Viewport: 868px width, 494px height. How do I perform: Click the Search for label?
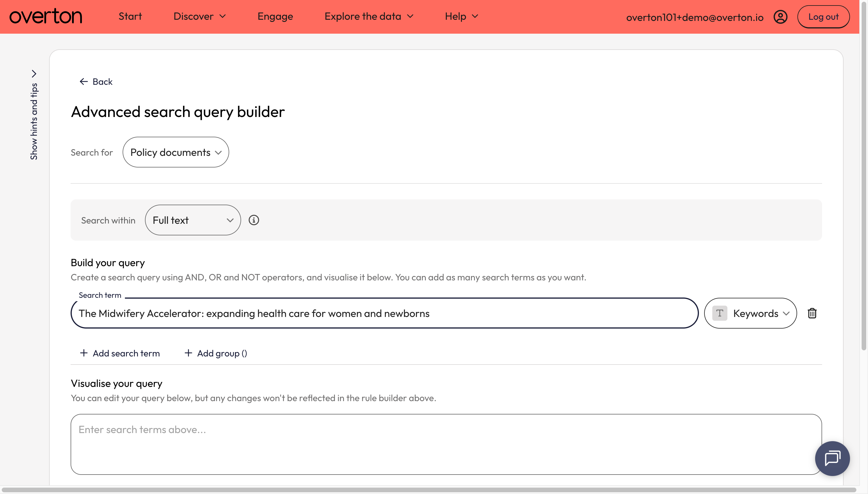click(92, 152)
